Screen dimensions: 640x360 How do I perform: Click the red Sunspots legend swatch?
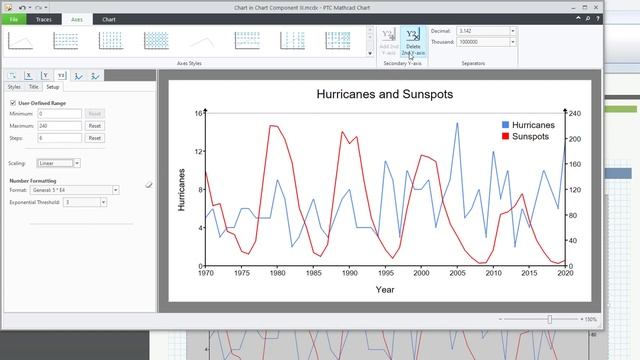(505, 136)
